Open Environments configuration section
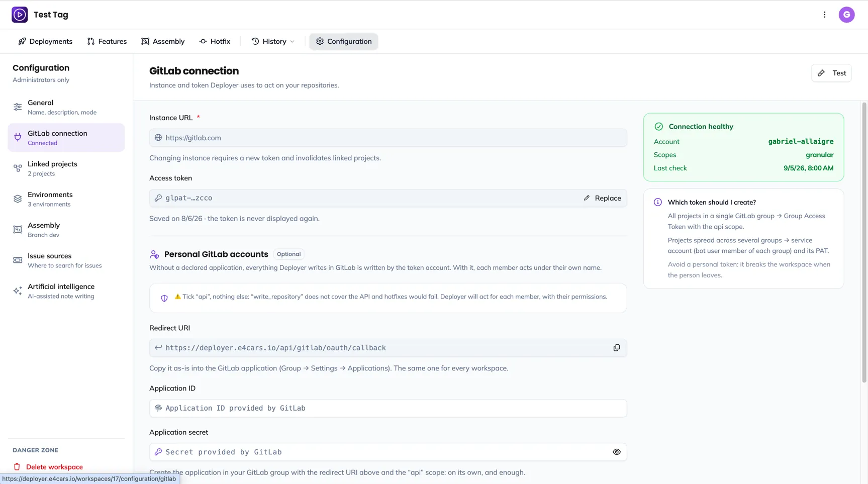 pos(66,199)
